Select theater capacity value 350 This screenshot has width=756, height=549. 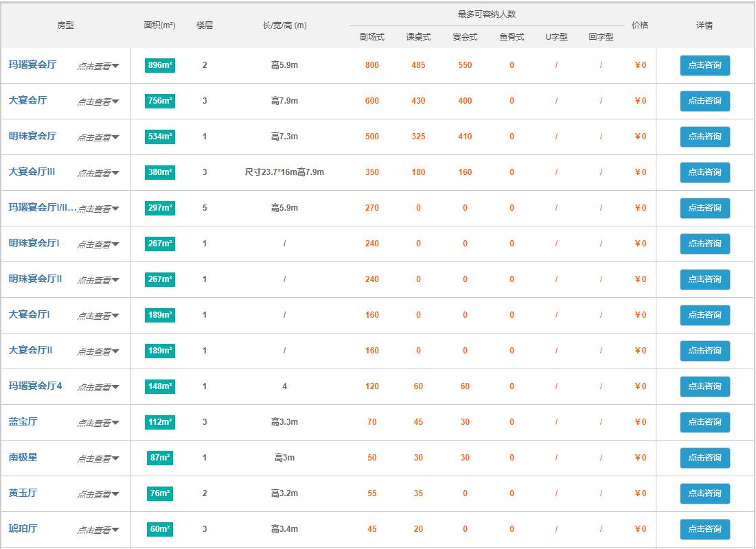tap(371, 172)
